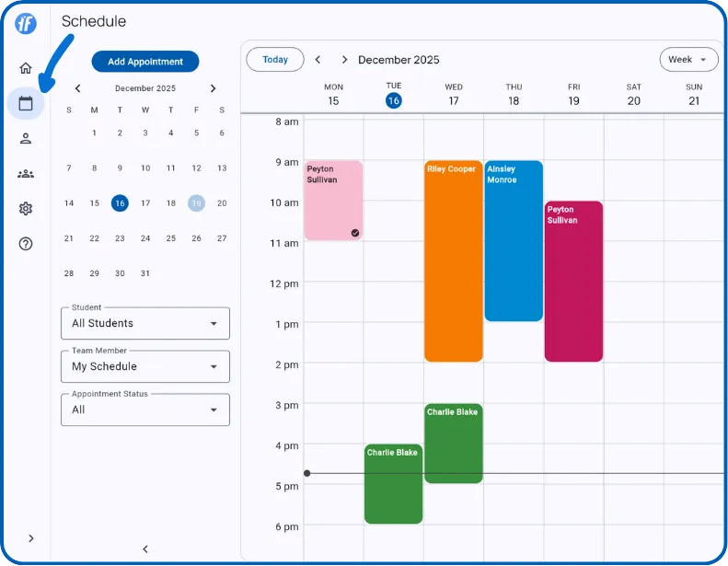The width and height of the screenshot is (728, 566).
Task: Open the single person Students icon
Action: click(26, 138)
